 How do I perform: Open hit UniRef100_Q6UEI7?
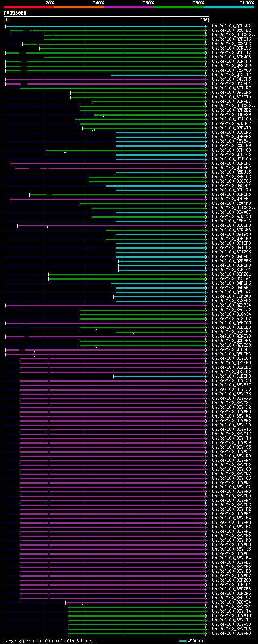(x=231, y=52)
